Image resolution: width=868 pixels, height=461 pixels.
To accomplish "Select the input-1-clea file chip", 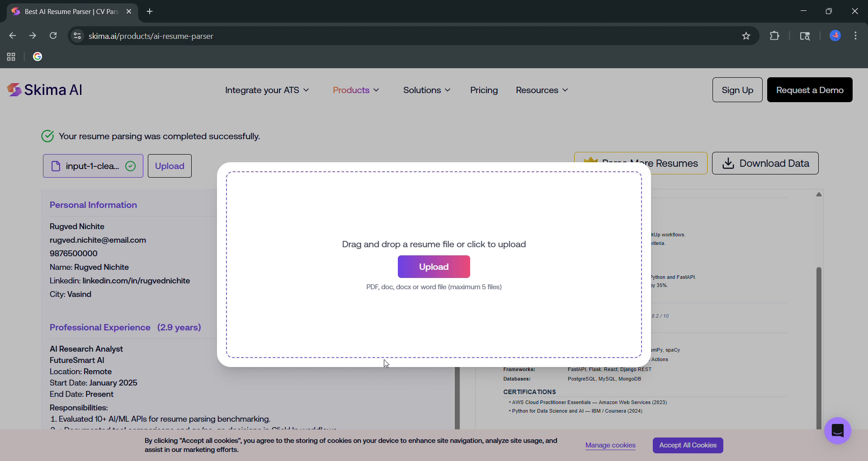I will point(93,166).
